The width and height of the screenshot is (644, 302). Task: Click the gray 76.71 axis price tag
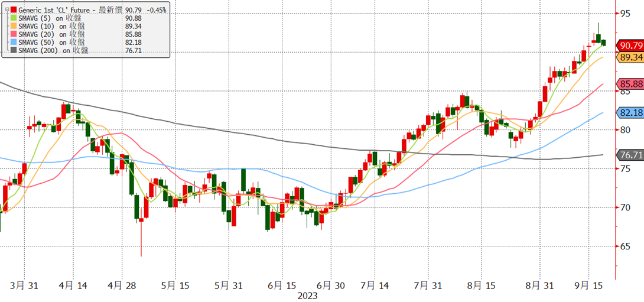click(630, 155)
